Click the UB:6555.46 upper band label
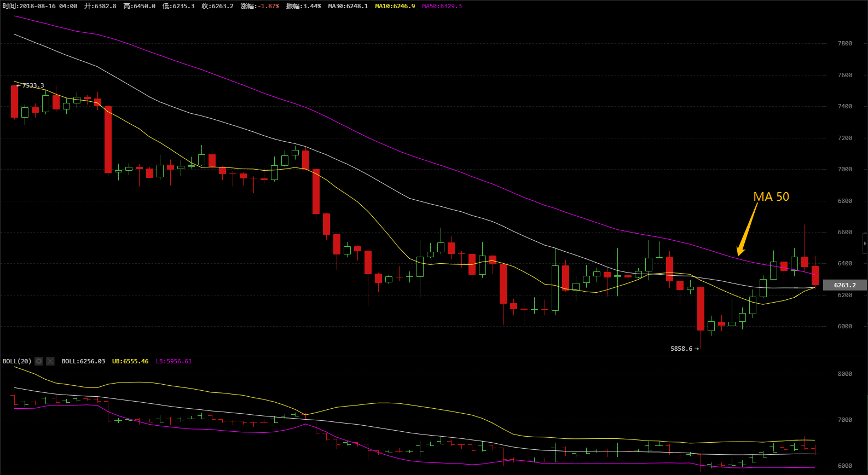 [x=130, y=361]
